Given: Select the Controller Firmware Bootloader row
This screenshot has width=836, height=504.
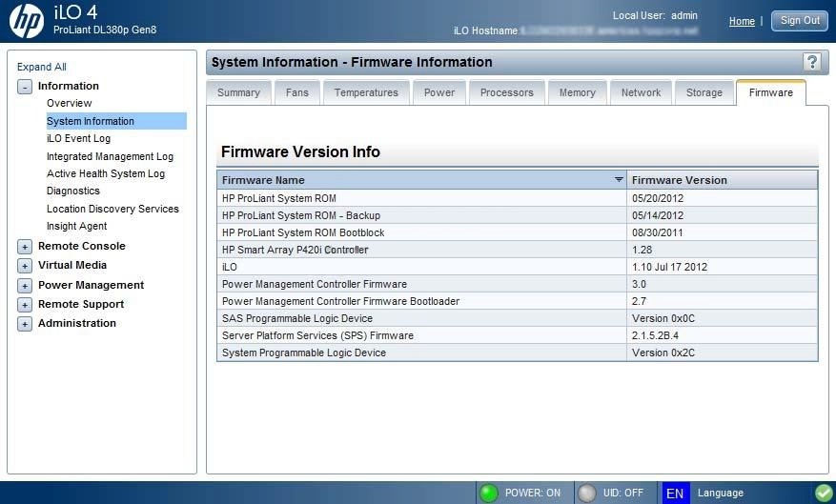Looking at the screenshot, I should pyautogui.click(x=518, y=301).
